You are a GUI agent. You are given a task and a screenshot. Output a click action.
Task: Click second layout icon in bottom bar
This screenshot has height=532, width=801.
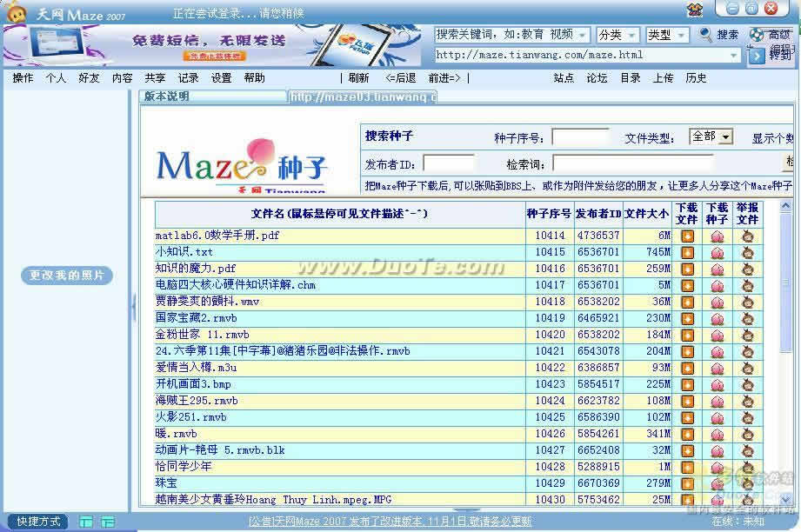click(108, 522)
